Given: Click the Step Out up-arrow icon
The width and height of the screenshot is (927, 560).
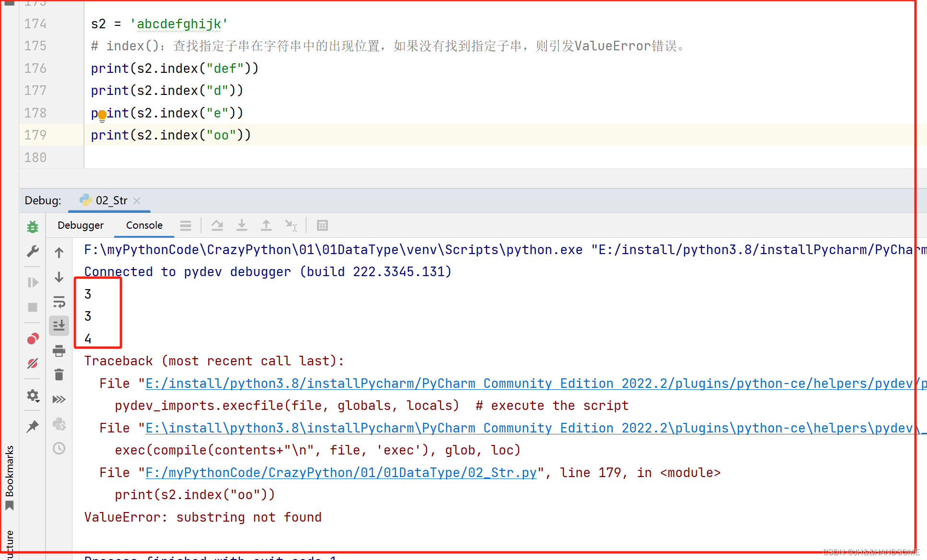Looking at the screenshot, I should pyautogui.click(x=266, y=225).
